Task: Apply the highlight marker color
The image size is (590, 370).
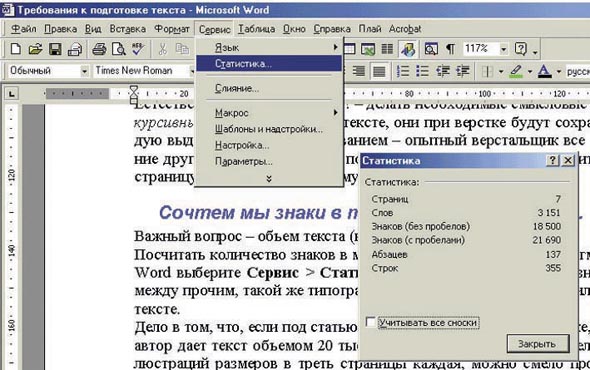Action: 516,71
